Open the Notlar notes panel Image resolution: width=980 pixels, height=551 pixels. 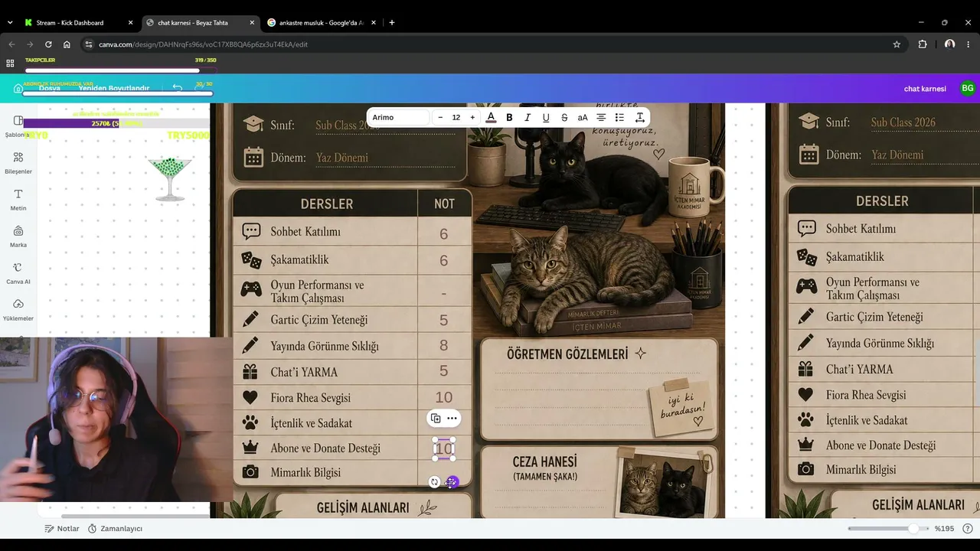(x=62, y=529)
